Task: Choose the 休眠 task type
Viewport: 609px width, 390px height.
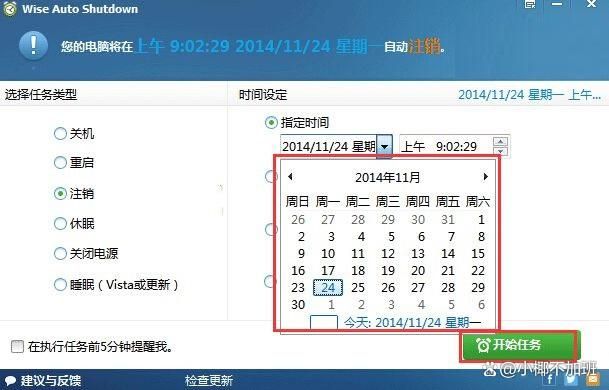Action: coord(60,223)
